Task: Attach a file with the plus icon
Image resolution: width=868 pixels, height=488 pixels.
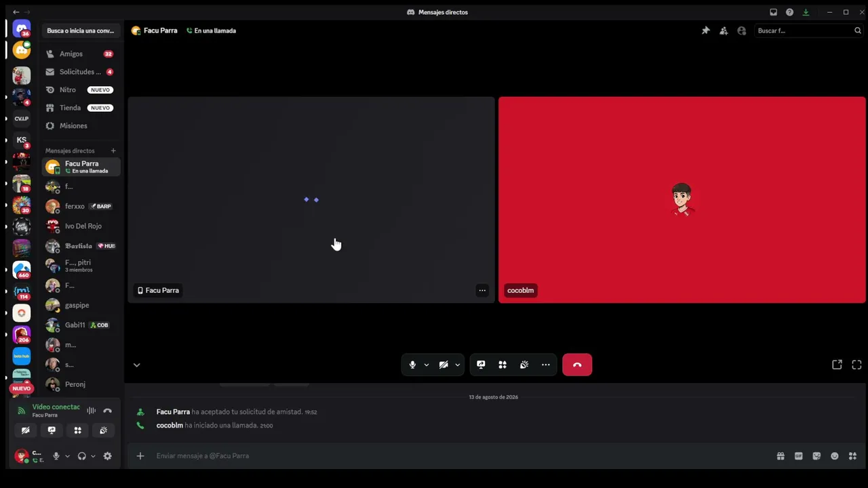Action: point(140,456)
